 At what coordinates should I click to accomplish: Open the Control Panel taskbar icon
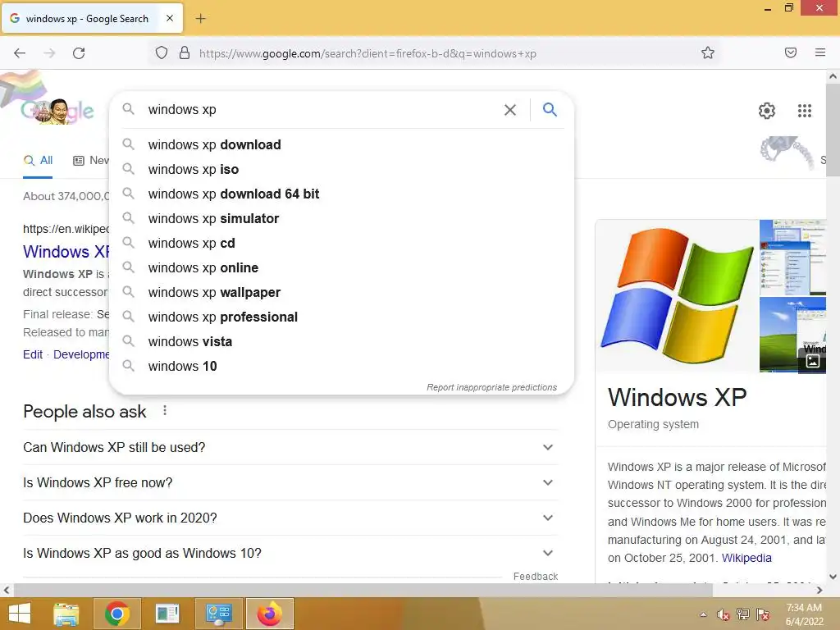pos(218,614)
